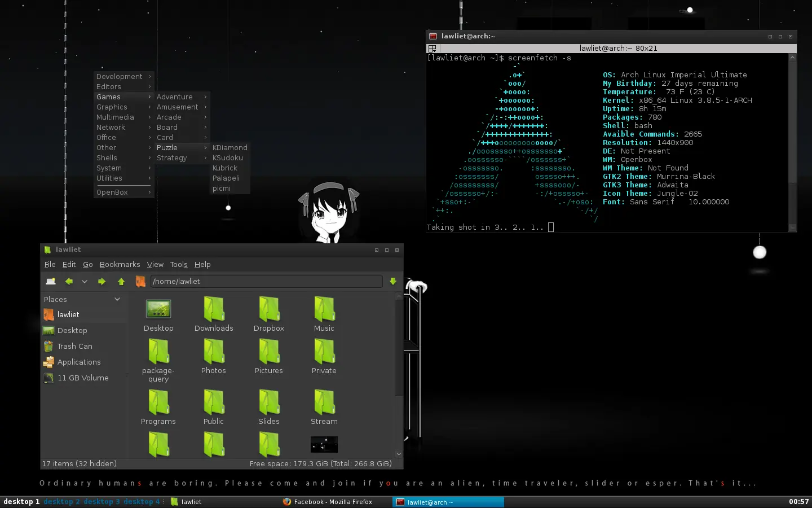Click the /home/lawliet path input field
The width and height of the screenshot is (812, 508).
click(266, 281)
